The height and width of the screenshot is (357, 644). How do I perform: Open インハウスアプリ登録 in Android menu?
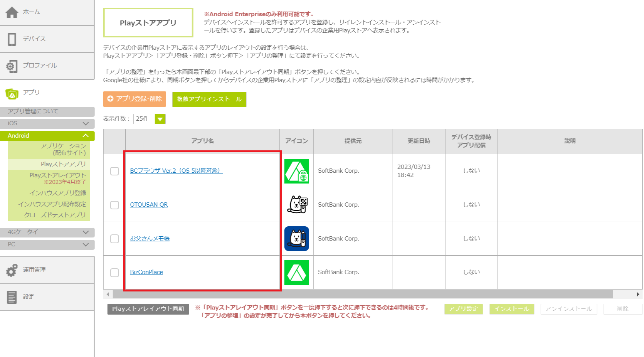tap(58, 193)
